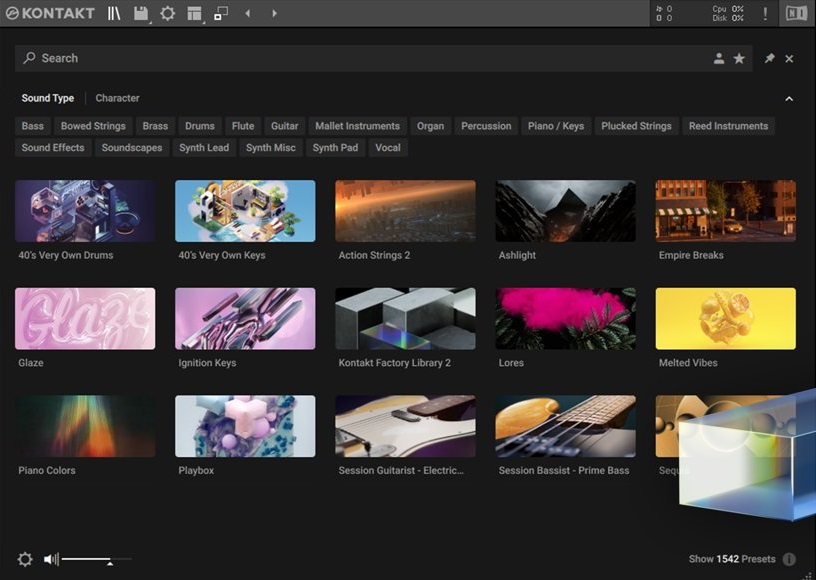Open the library browser icon
This screenshot has height=580, width=816.
[114, 14]
